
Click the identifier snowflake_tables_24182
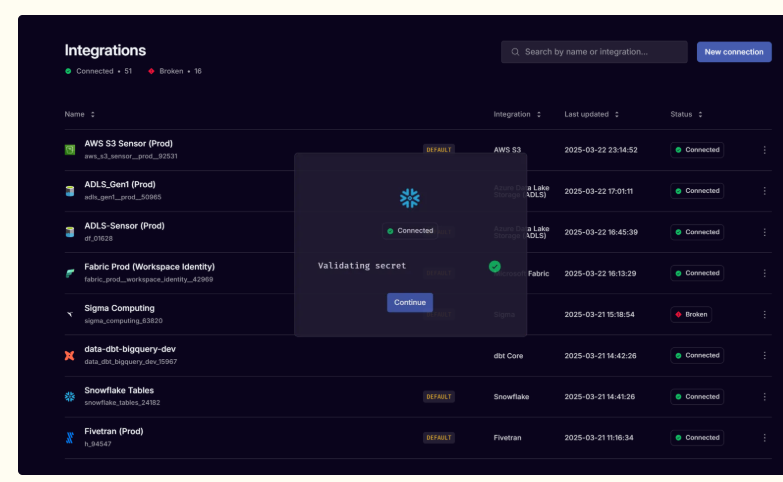[122, 403]
